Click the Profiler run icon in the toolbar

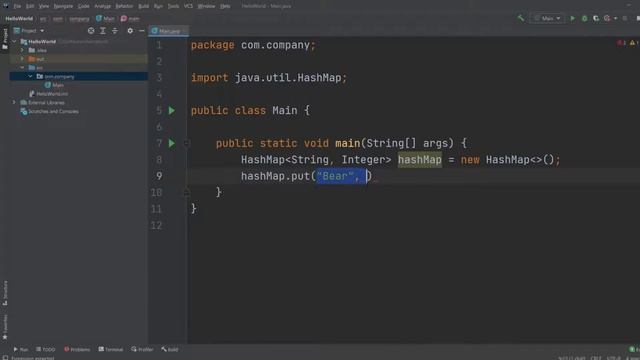point(607,18)
